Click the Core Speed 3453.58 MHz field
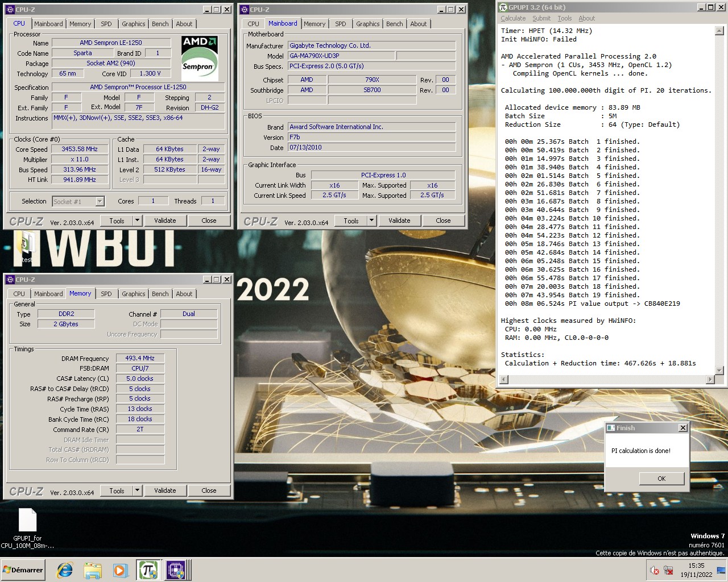 tap(80, 149)
